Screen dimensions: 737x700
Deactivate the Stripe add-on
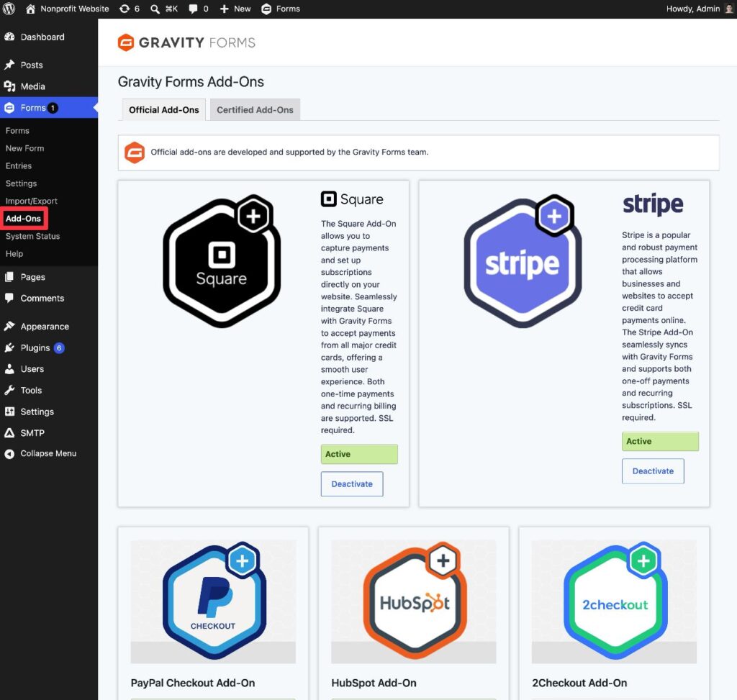click(x=653, y=471)
